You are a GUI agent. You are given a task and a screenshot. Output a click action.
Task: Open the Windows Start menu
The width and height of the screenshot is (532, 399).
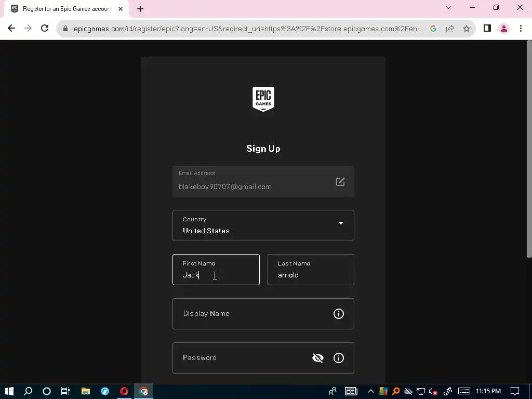pos(9,391)
